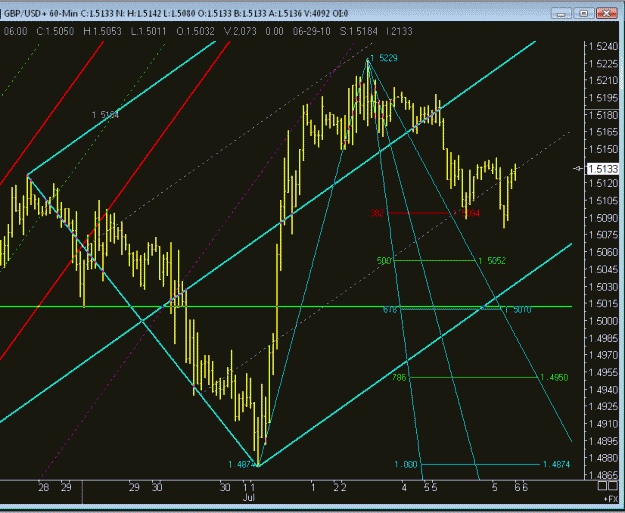Maximize the GBP/USD chart window

click(x=584, y=14)
